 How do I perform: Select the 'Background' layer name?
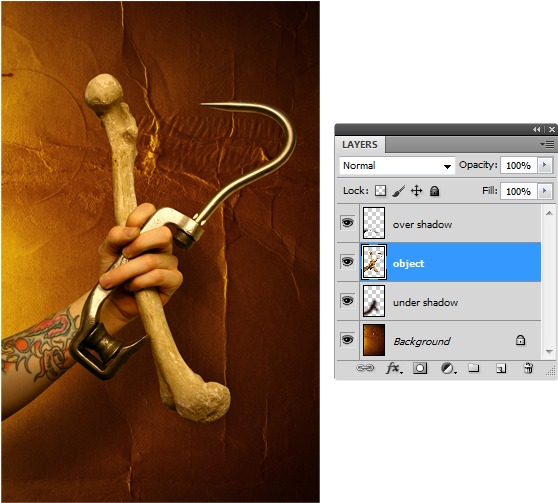pos(422,341)
